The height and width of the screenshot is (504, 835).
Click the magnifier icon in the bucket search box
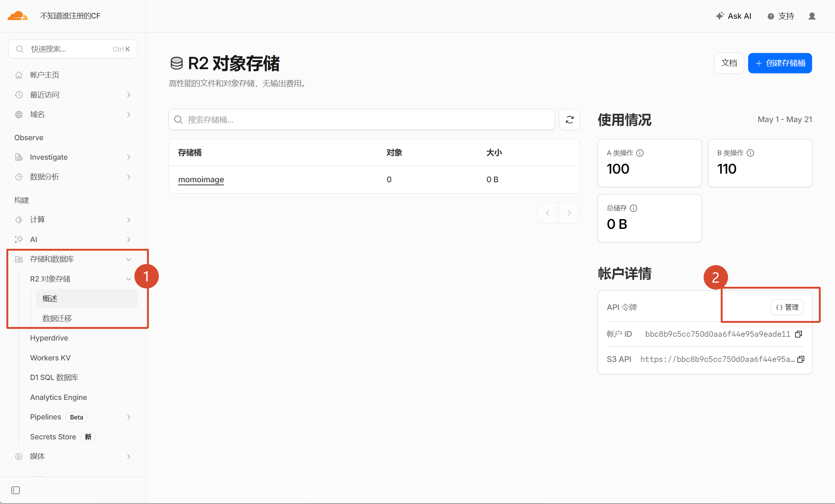179,120
